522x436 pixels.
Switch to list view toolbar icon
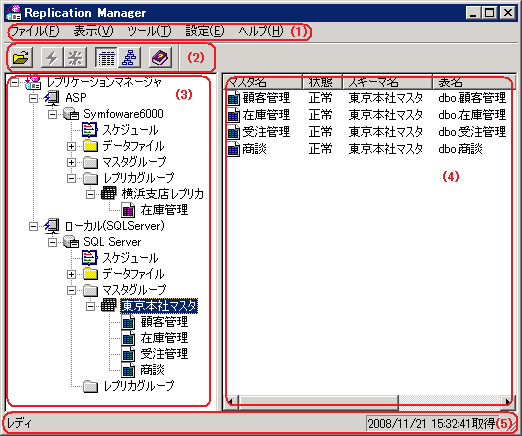106,58
